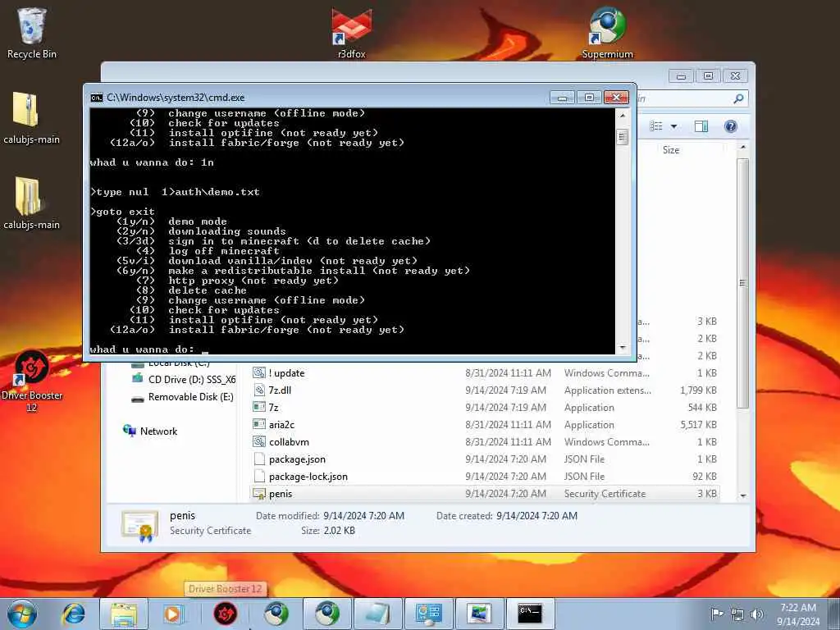Expand the view options dropdown arrow

coord(674,126)
